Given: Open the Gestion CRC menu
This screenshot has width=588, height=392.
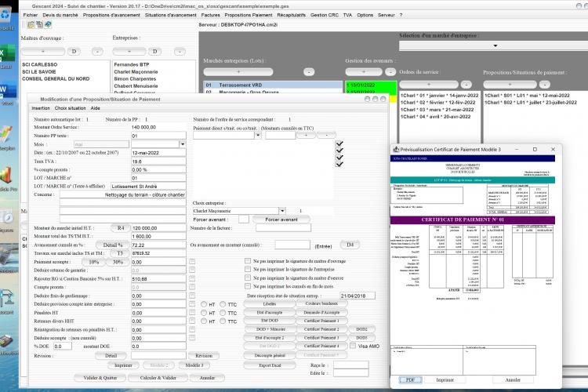Looking at the screenshot, I should click(325, 15).
